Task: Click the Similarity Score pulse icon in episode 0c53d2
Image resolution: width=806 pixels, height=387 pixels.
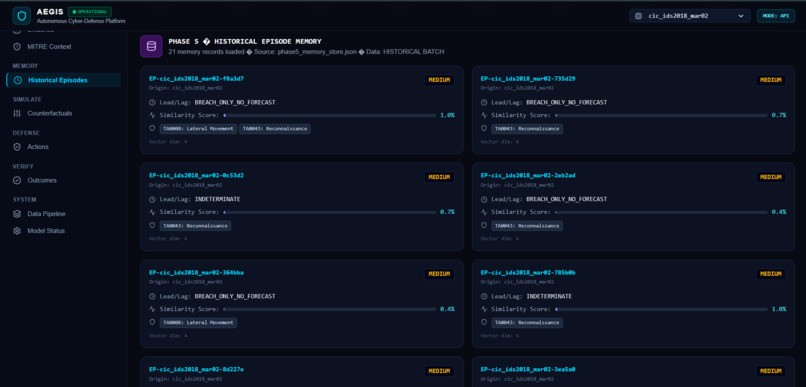Action: pos(152,212)
